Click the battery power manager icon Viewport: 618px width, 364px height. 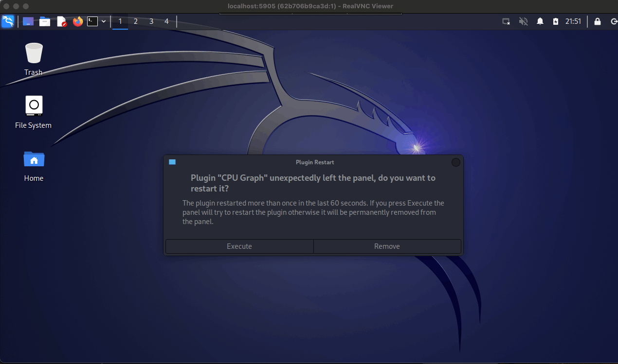556,21
